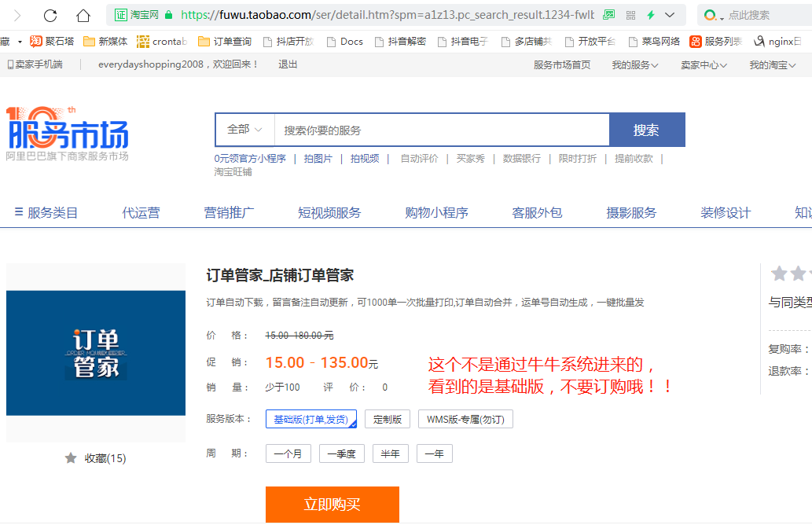This screenshot has height=525, width=812.
Task: Open 抖音解密 bookmark
Action: tap(400, 42)
